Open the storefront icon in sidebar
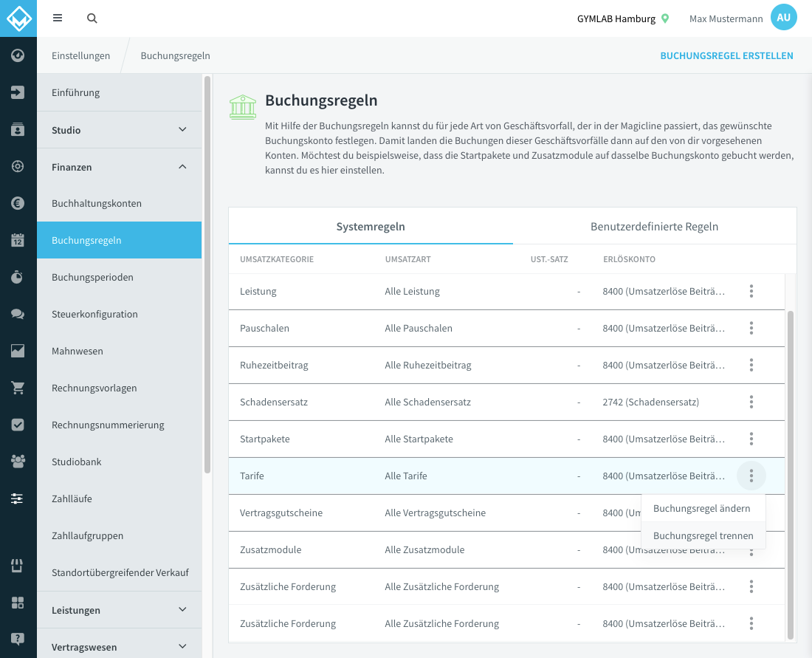 [18, 565]
